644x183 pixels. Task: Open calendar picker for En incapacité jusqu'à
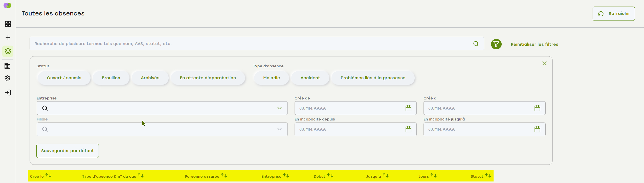(537, 129)
